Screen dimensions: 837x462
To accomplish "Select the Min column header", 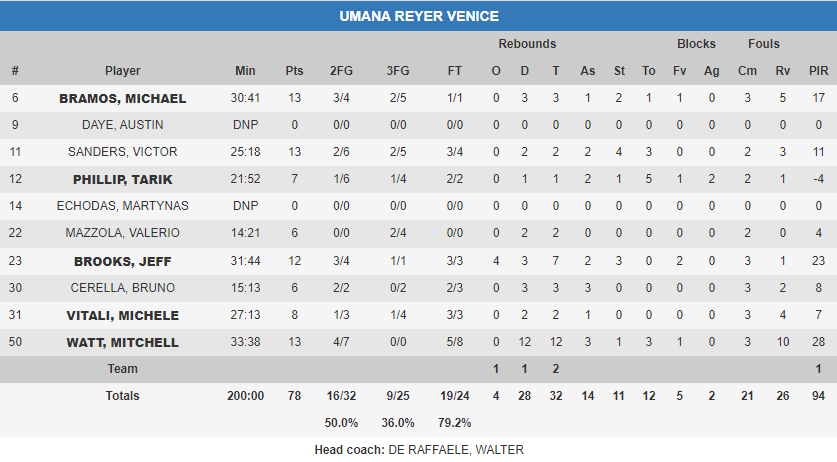I will (x=245, y=71).
